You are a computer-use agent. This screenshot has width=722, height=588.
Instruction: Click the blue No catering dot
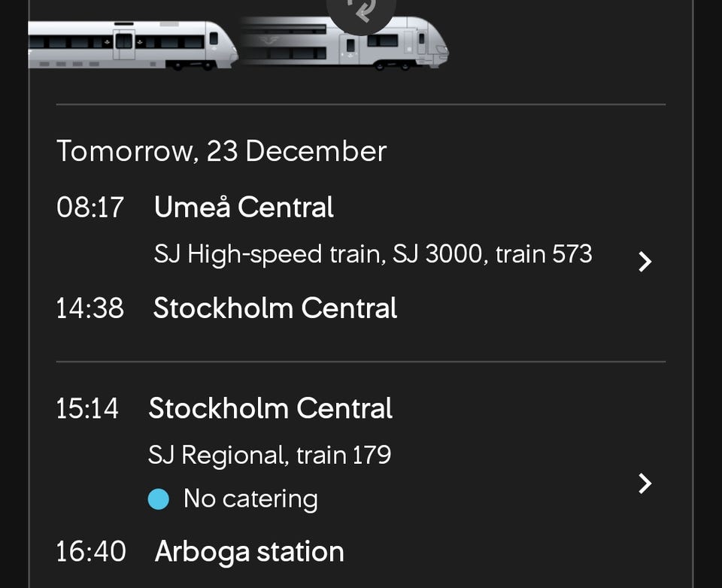click(x=159, y=499)
